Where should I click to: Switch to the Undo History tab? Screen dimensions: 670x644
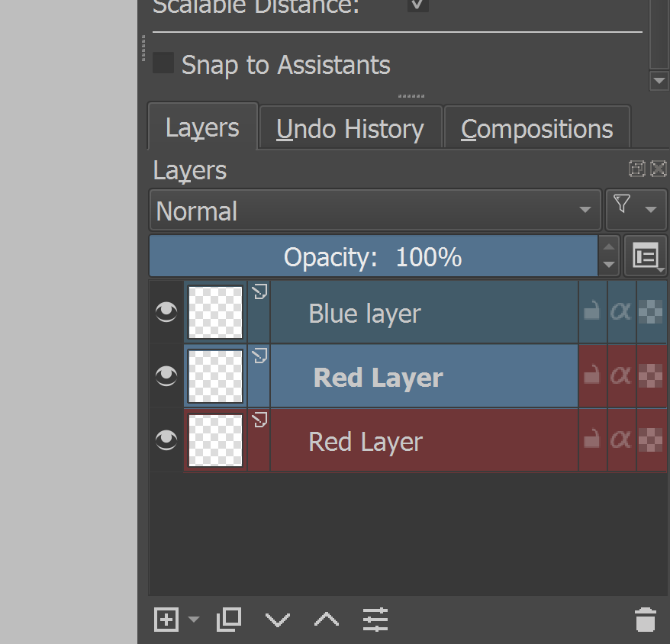tap(350, 128)
